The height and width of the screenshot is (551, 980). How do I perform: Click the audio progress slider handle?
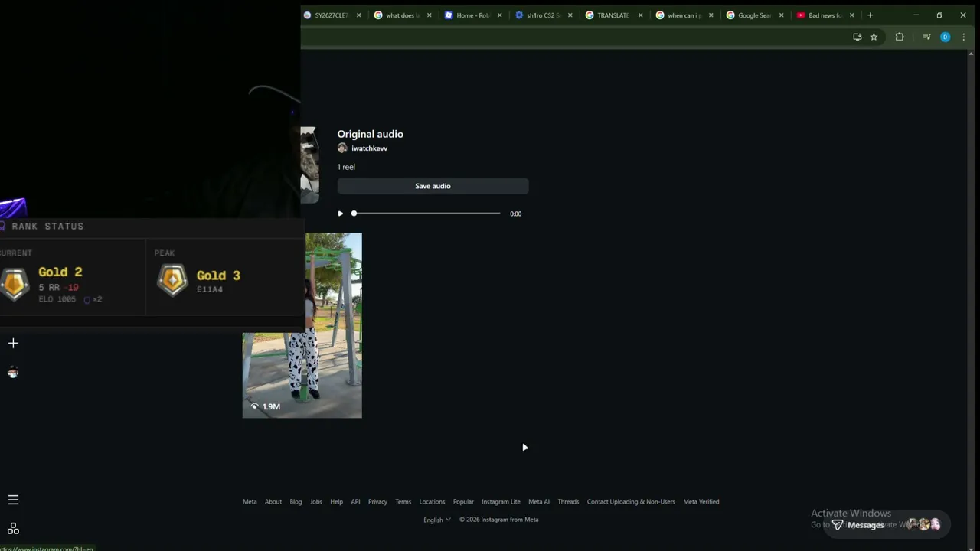pos(354,214)
